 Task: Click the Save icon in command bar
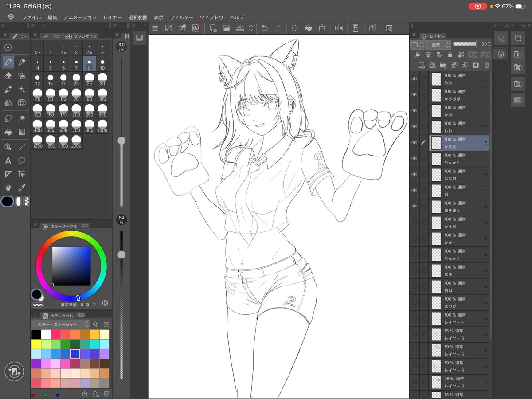coord(240,28)
